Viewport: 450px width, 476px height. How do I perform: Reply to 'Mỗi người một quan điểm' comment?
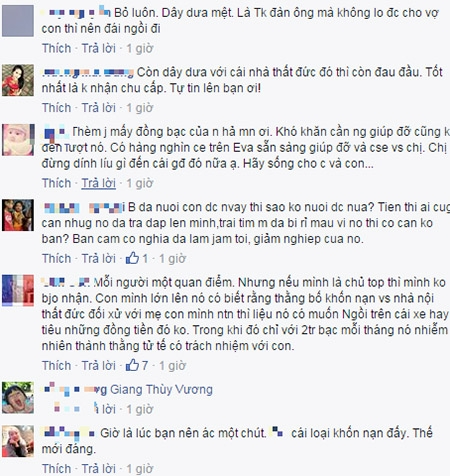point(99,365)
